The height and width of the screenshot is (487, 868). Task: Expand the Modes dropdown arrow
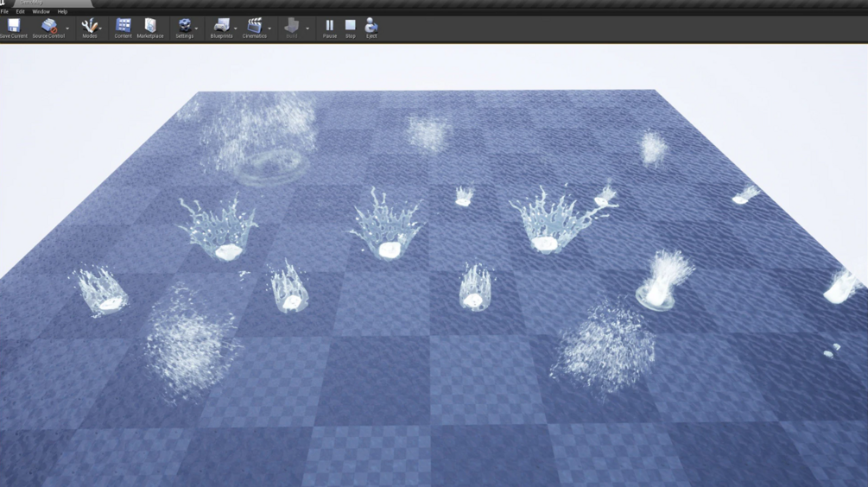pyautogui.click(x=100, y=28)
